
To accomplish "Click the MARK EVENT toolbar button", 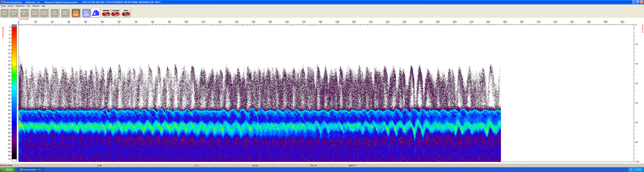I will (65, 13).
